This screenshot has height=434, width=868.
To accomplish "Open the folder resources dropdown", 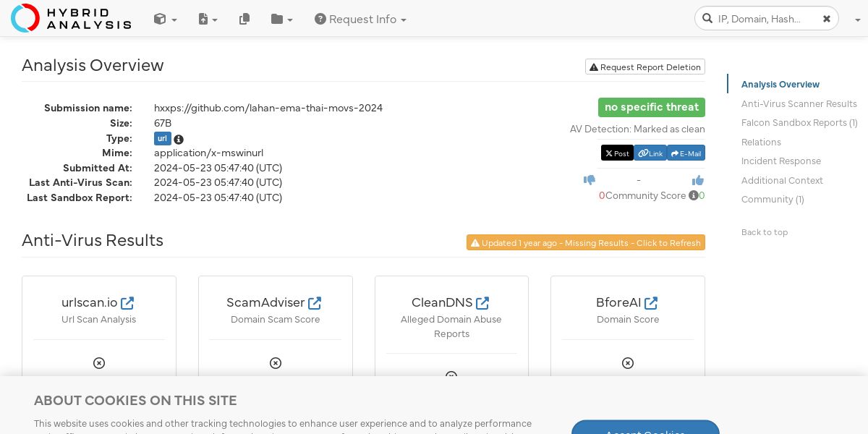I will 281,20.
